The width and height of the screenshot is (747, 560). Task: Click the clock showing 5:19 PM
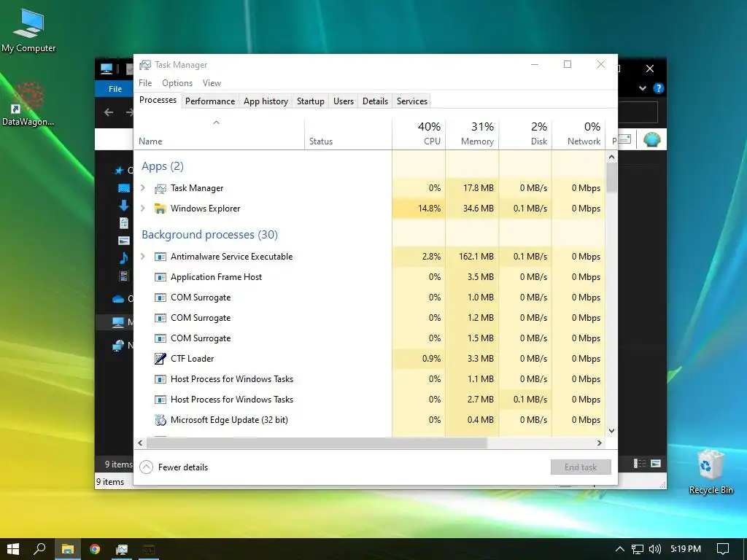pyautogui.click(x=686, y=549)
